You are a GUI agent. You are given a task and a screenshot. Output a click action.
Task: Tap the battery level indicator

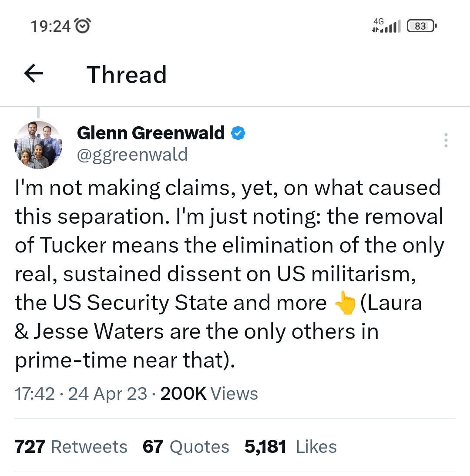point(421,27)
